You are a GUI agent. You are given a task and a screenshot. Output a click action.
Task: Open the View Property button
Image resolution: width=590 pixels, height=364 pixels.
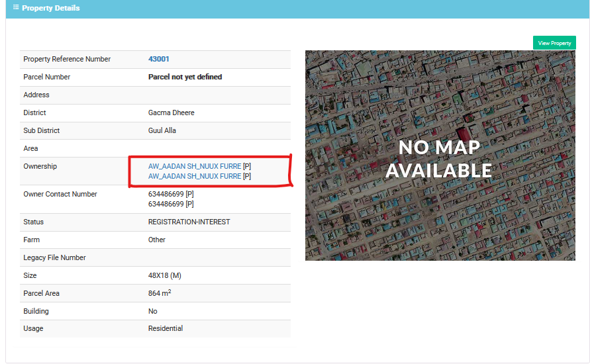(x=554, y=43)
